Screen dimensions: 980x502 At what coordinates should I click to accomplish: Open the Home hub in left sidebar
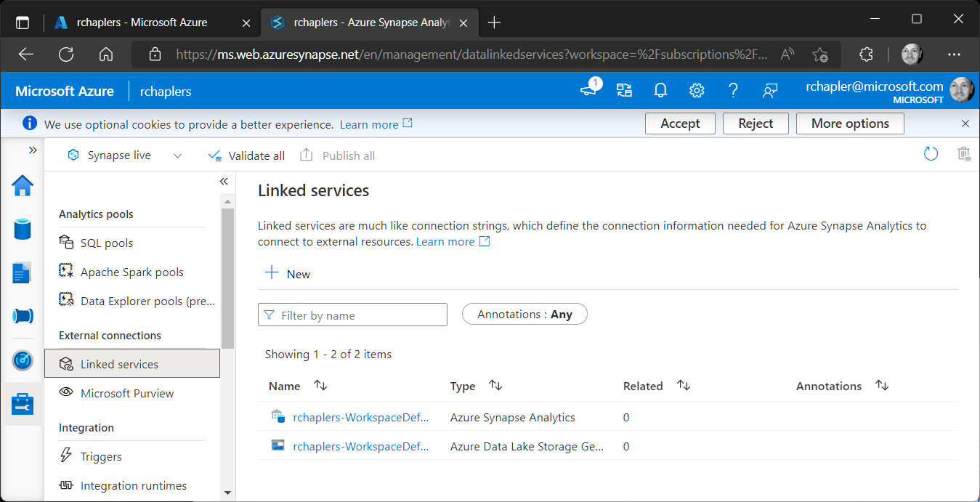pyautogui.click(x=23, y=186)
